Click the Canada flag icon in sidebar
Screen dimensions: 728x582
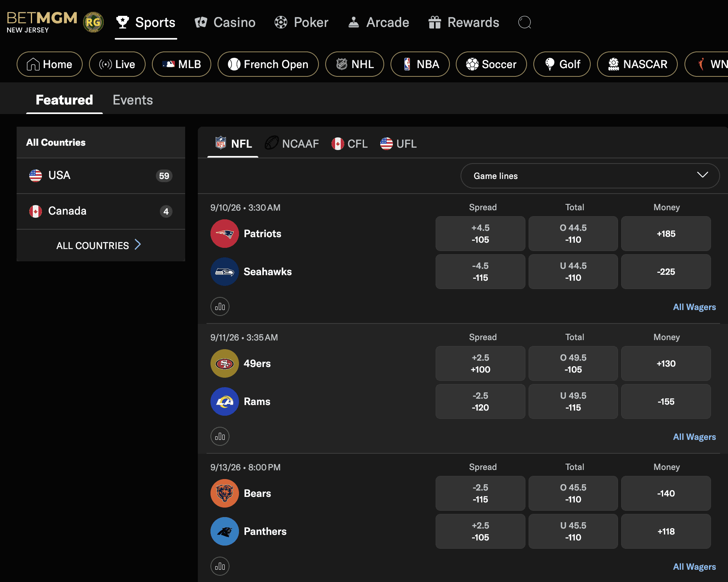pos(36,211)
